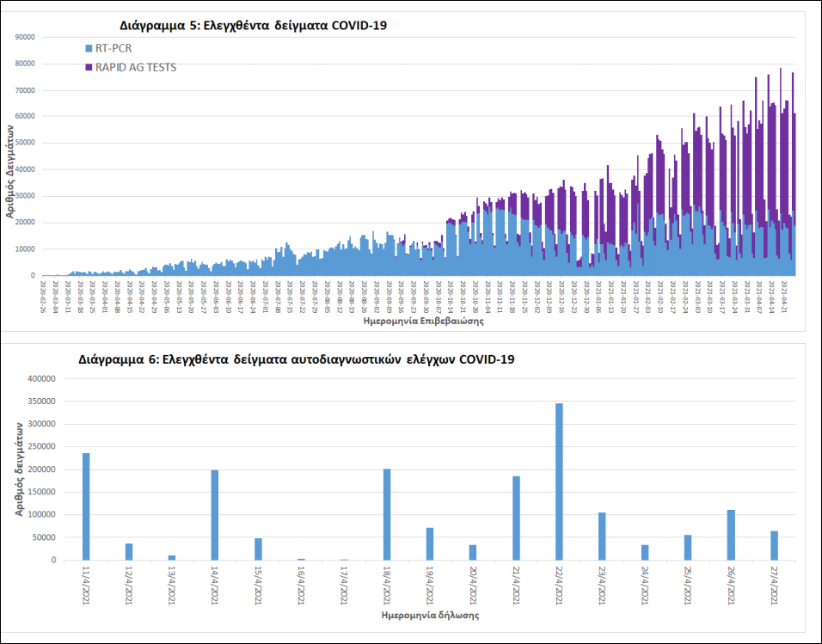Click the Διάγραμμα 5 chart title

point(253,26)
